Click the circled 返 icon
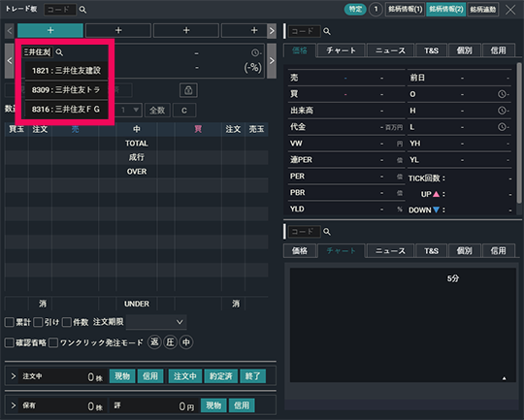Viewport: 524px width, 420px height. (x=154, y=342)
